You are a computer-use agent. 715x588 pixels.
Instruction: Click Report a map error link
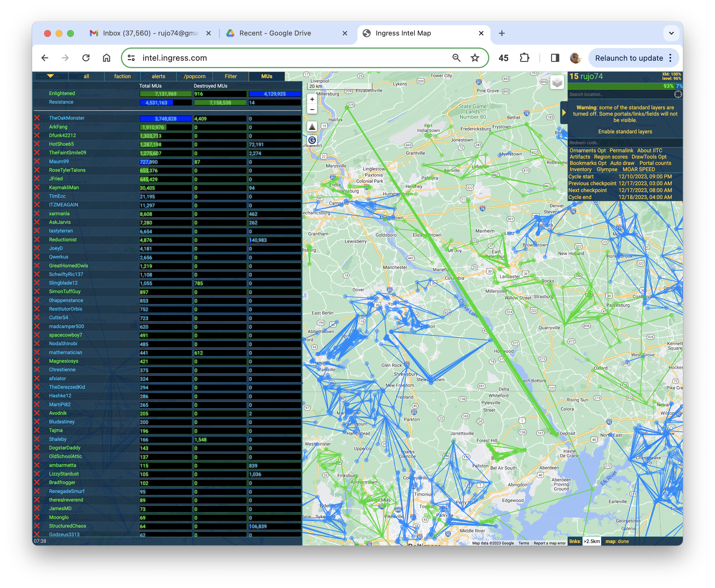[549, 543]
